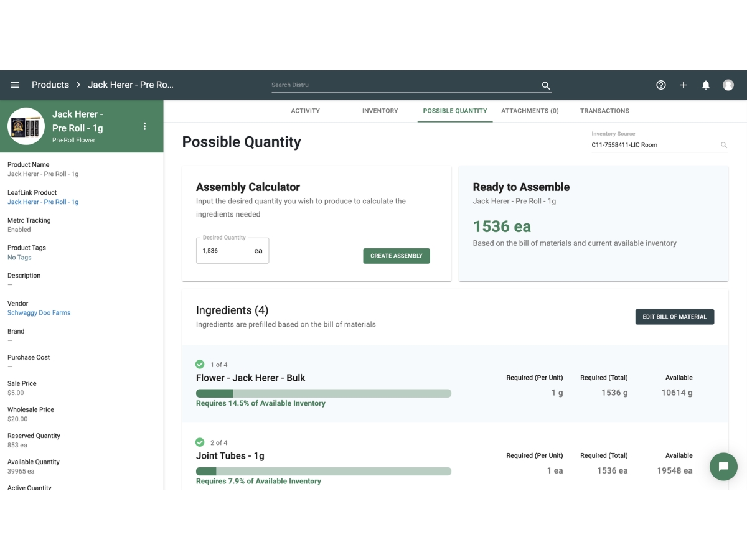747x560 pixels.
Task: Open the help question mark icon
Action: 661,85
